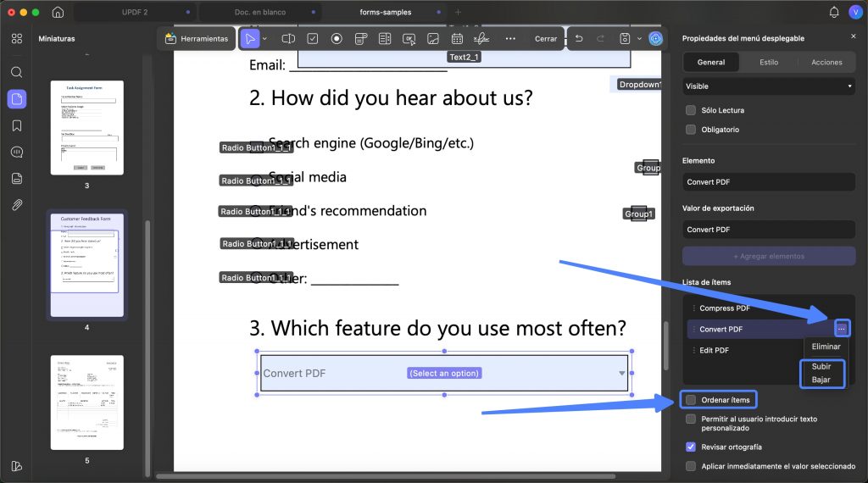Viewport: 868px width, 483px height.
Task: Choose the radio button form tool
Action: 337,39
